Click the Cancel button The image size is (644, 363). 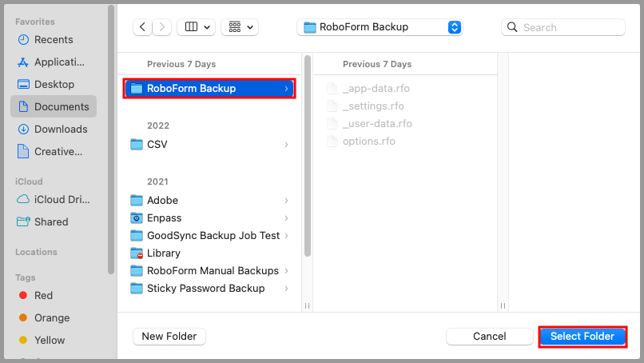tap(490, 337)
